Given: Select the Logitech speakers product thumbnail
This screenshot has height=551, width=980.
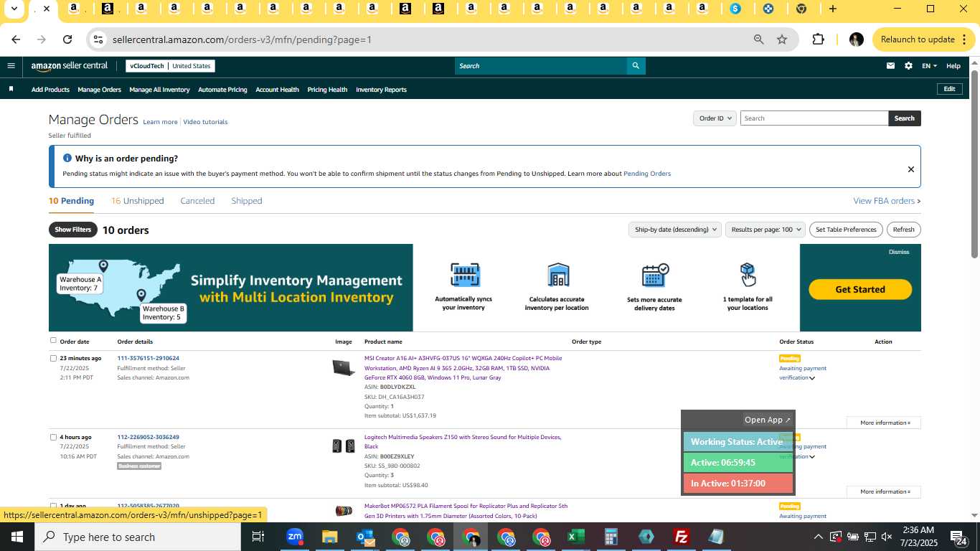Looking at the screenshot, I should (x=344, y=446).
